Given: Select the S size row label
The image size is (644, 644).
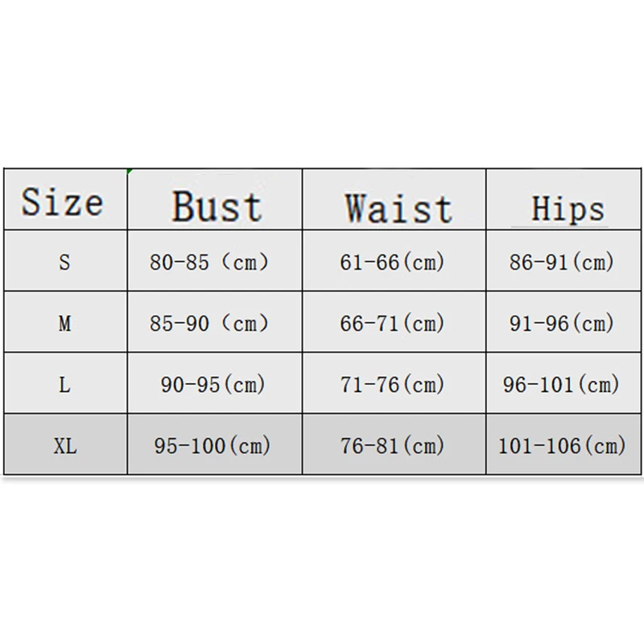Looking at the screenshot, I should point(64,262).
